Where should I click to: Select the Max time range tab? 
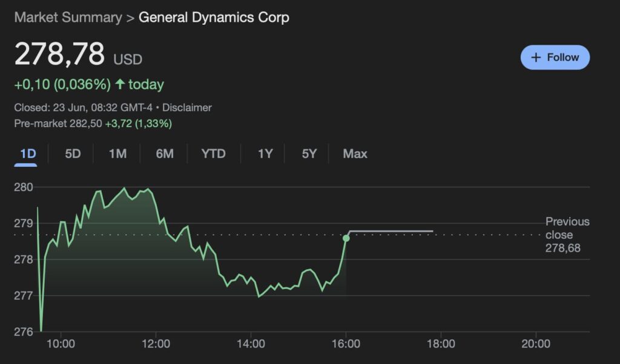coord(355,154)
